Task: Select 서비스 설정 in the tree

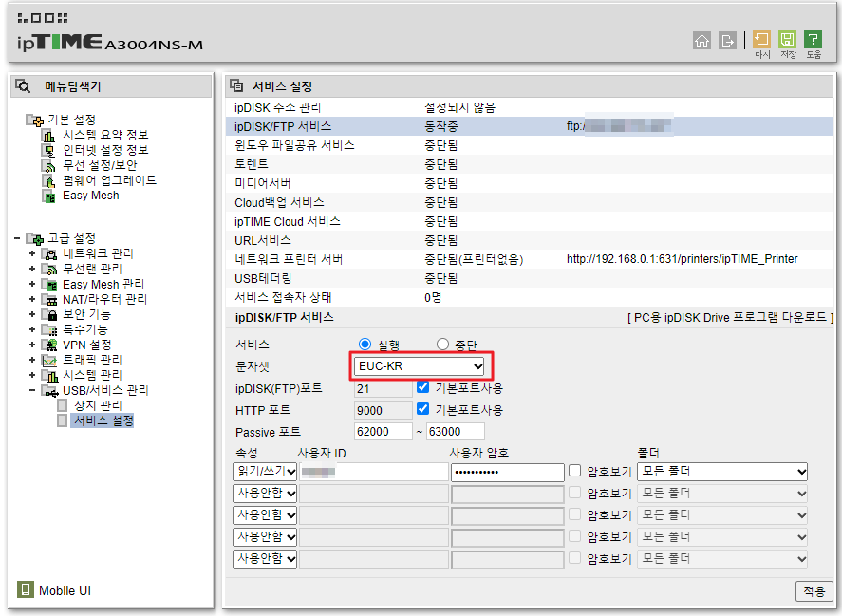Action: [103, 420]
